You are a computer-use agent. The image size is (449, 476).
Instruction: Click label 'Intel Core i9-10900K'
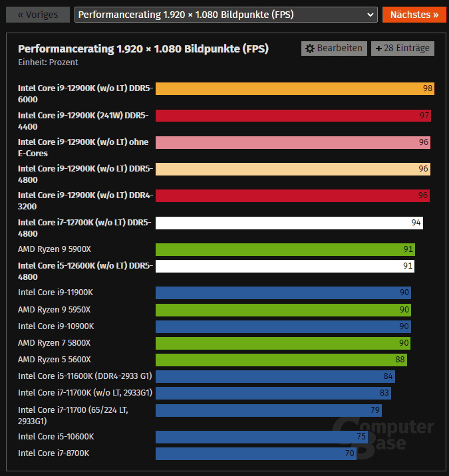[x=56, y=326]
